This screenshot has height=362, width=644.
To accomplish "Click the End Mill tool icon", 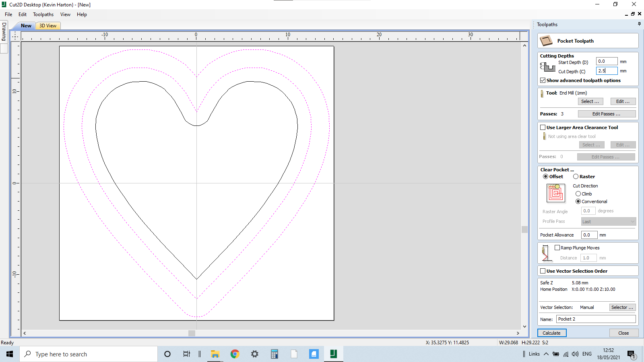I will [542, 93].
